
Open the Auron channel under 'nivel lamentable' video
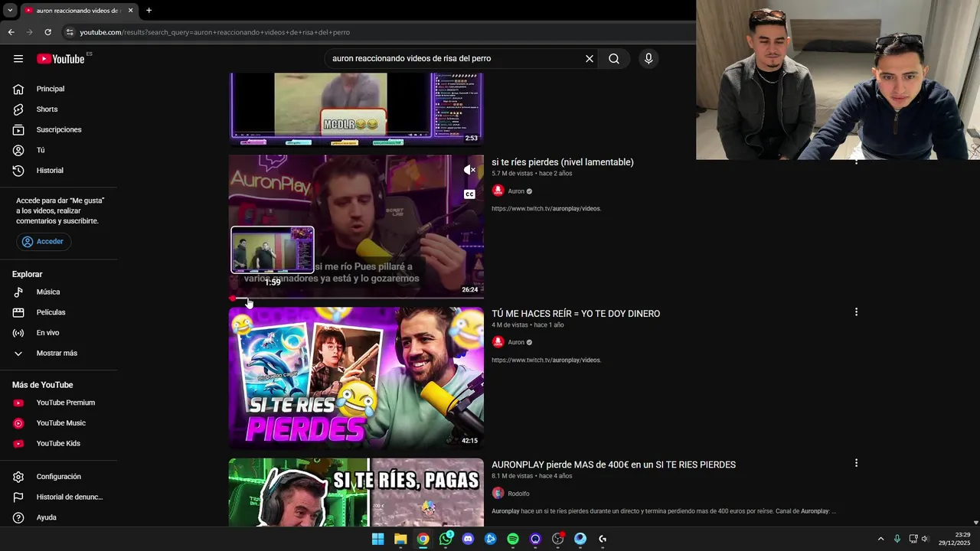pyautogui.click(x=516, y=191)
